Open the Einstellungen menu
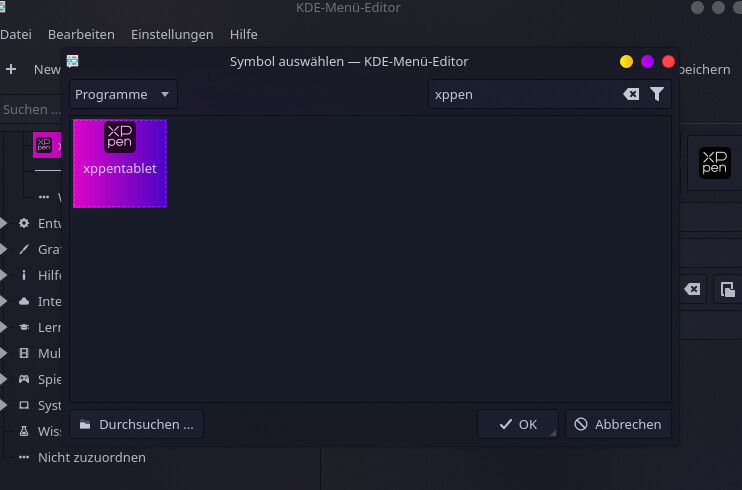This screenshot has height=490, width=742. [172, 35]
